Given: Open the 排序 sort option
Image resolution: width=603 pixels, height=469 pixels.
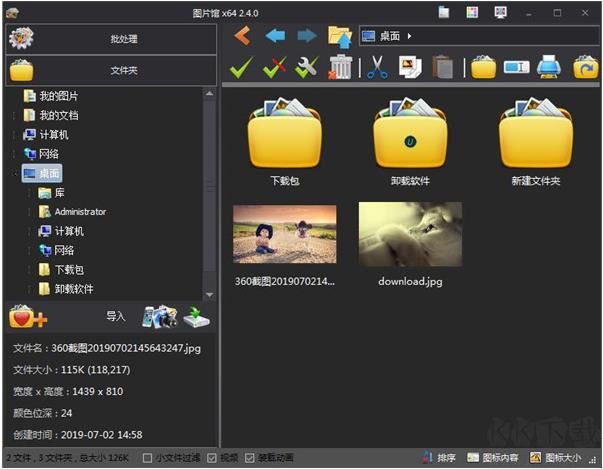Looking at the screenshot, I should pos(439,457).
